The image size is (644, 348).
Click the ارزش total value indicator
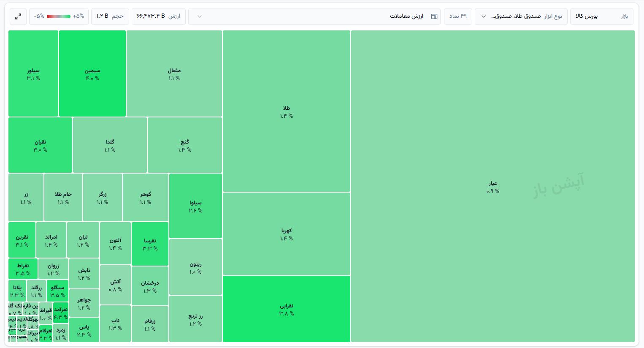click(x=159, y=16)
